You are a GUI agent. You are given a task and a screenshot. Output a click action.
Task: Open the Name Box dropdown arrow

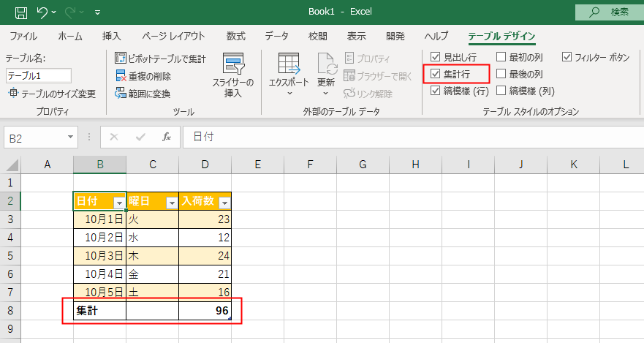(x=71, y=137)
